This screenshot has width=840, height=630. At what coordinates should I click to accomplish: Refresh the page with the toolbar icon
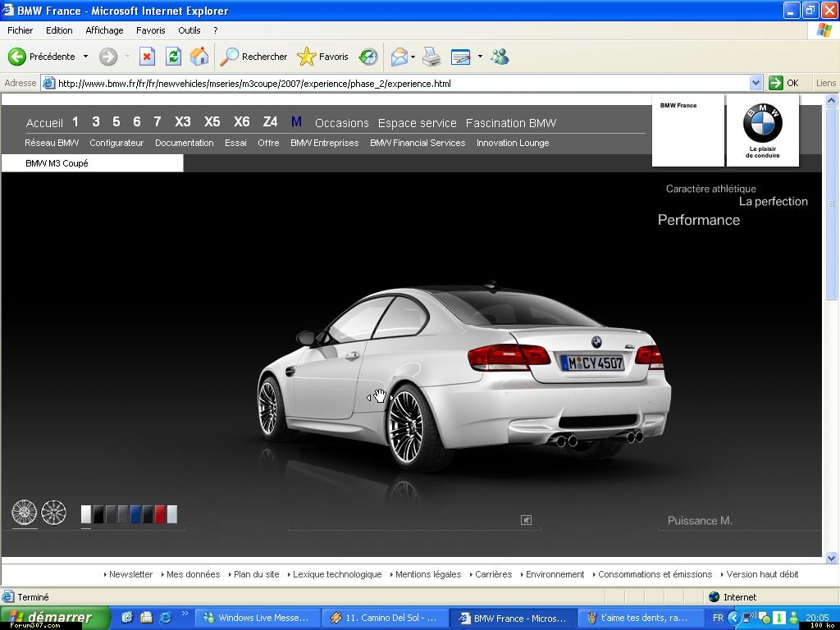(173, 57)
